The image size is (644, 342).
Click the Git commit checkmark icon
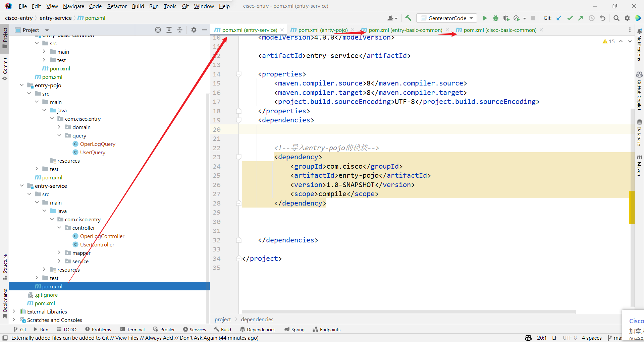pos(570,18)
